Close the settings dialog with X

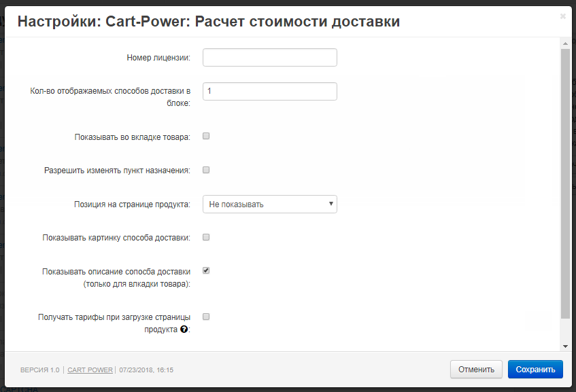[x=562, y=16]
